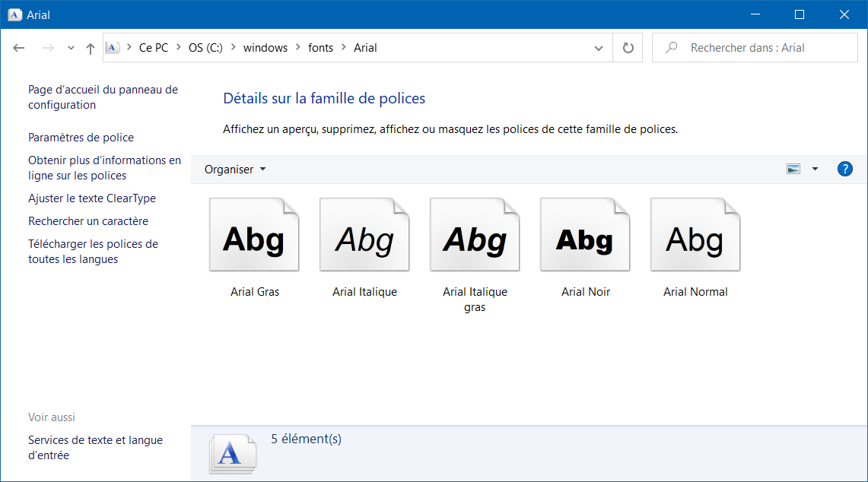Open Paramètres de police link
Screen dimensions: 868x482
(x=81, y=138)
